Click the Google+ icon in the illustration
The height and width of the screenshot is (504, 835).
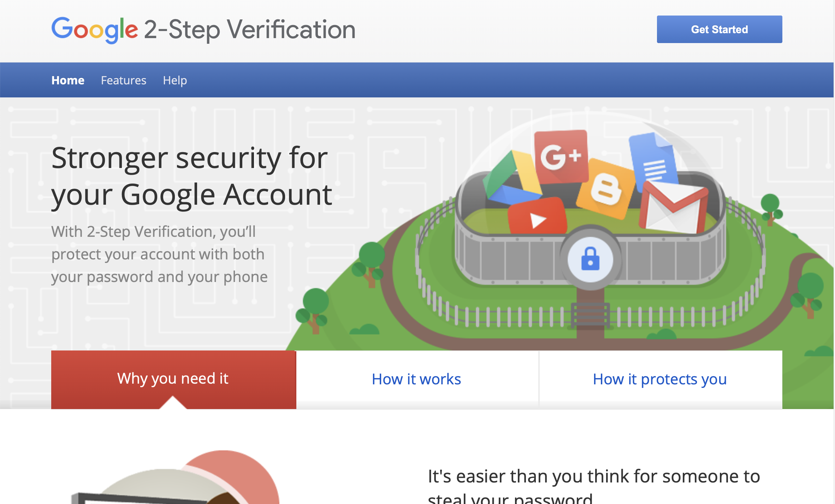(561, 156)
